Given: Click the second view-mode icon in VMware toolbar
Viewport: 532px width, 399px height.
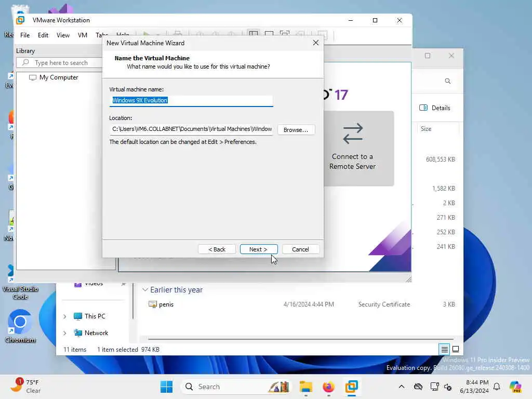Looking at the screenshot, I should click(x=269, y=35).
